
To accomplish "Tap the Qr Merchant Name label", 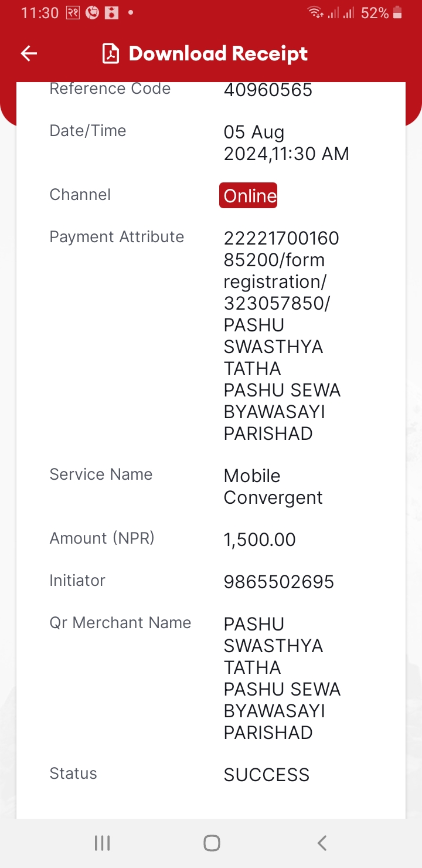I will click(120, 623).
